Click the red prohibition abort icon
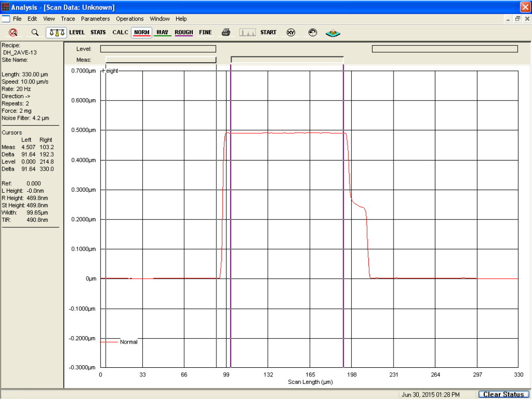This screenshot has width=532, height=400. click(14, 32)
